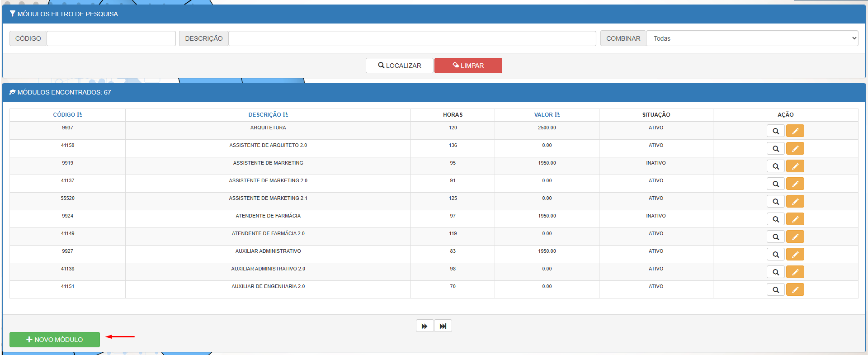868x355 pixels.
Task: Jump to last page of results
Action: point(443,326)
